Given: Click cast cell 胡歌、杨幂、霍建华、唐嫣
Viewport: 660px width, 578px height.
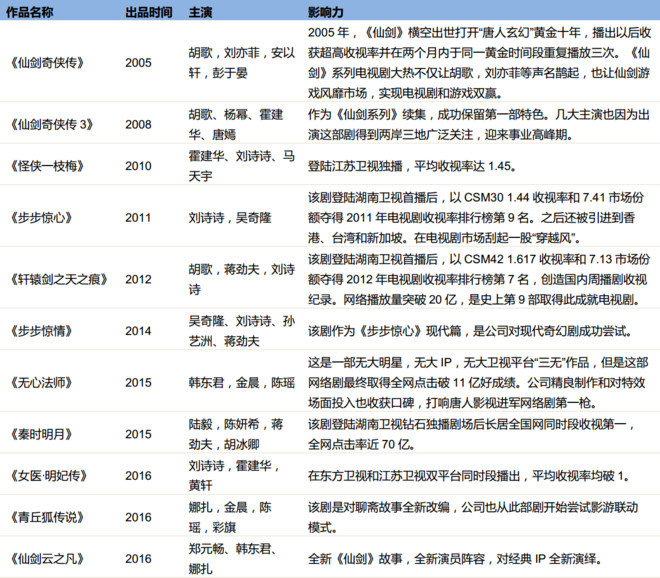Looking at the screenshot, I should point(236,125).
